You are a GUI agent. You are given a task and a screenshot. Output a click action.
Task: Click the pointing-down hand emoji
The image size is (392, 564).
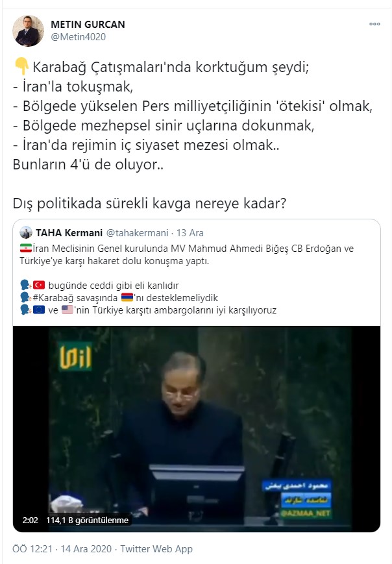point(21,67)
